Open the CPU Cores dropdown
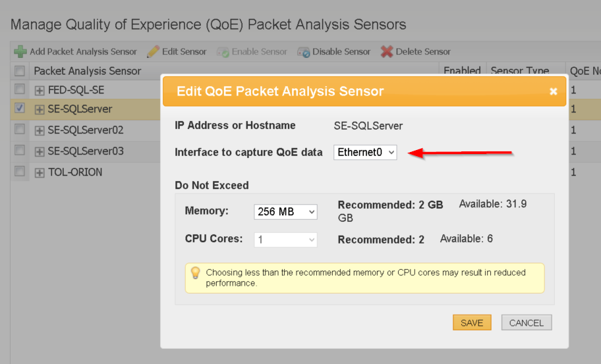Screen dimensions: 601x364 285,240
